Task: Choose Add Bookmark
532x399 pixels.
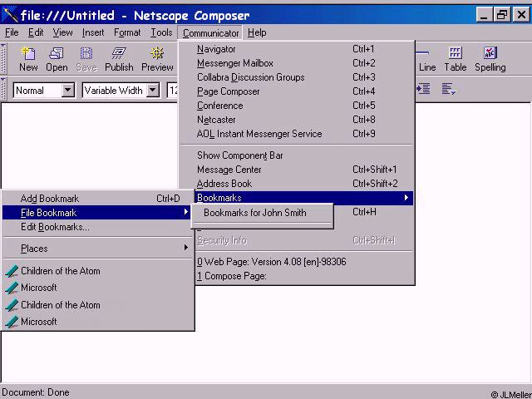Action: tap(96, 199)
